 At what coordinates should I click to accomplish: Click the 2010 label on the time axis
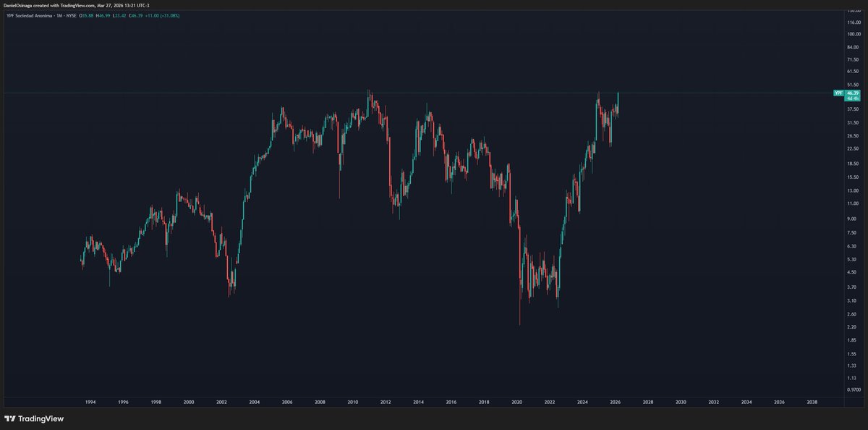pyautogui.click(x=352, y=402)
